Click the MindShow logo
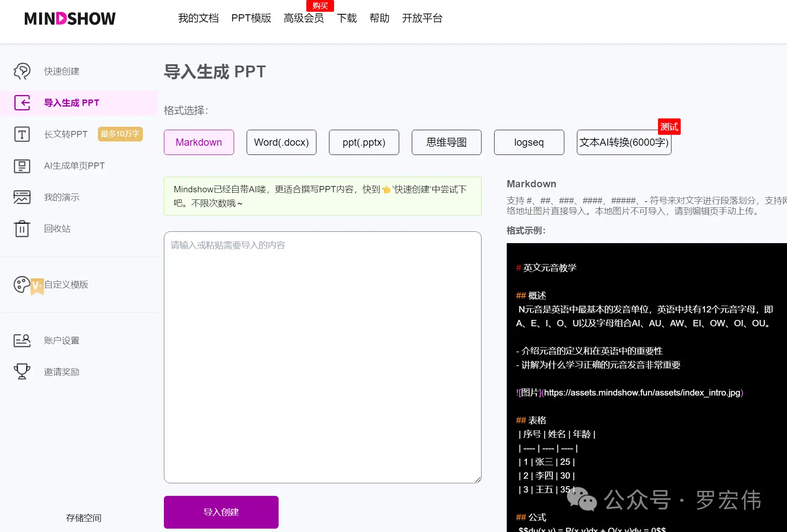787x532 pixels. point(70,18)
